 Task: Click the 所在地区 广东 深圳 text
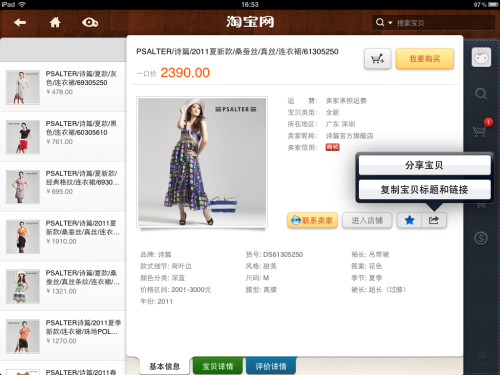click(321, 124)
